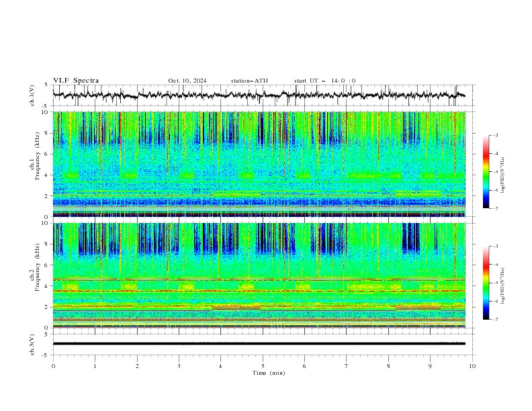The height and width of the screenshot is (411, 532).
Task: Select the 'Time (min)' axis title
Action: (x=269, y=373)
